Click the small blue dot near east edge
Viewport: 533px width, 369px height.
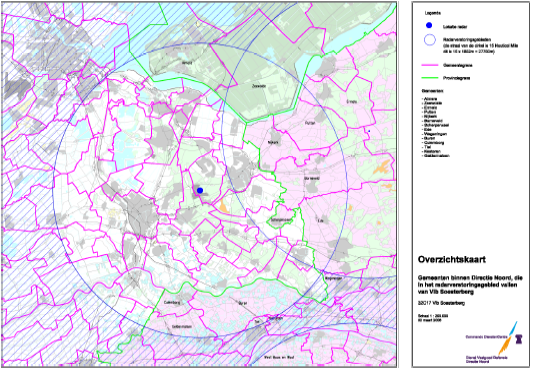click(369, 131)
